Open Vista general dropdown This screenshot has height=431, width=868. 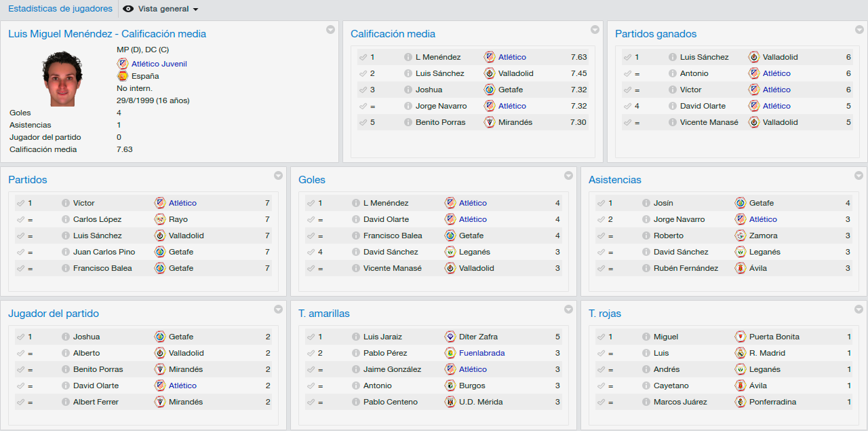pos(161,10)
